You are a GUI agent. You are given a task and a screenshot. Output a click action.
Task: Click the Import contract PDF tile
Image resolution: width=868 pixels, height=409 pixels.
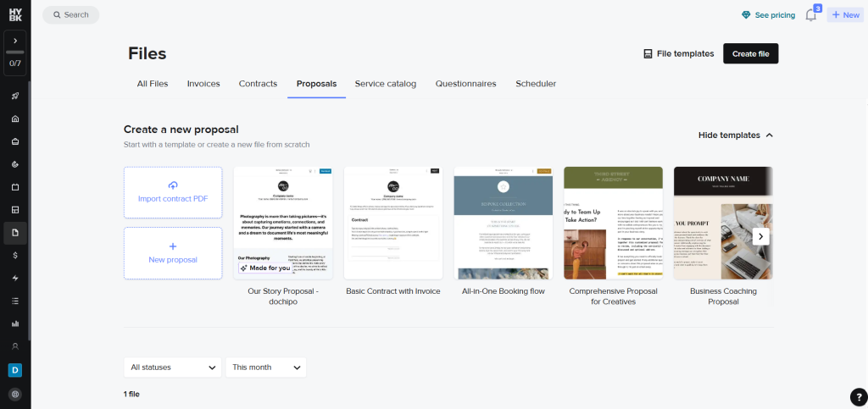click(x=173, y=192)
